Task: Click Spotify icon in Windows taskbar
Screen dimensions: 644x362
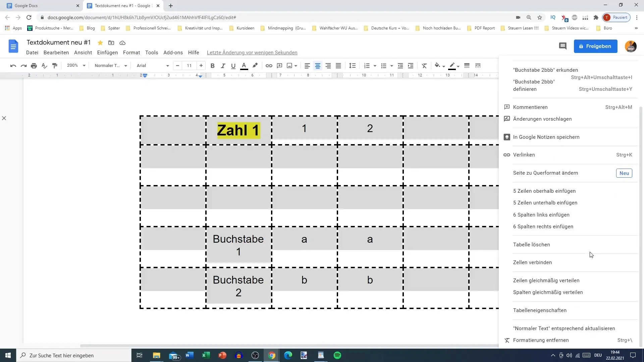Action: tap(337, 355)
